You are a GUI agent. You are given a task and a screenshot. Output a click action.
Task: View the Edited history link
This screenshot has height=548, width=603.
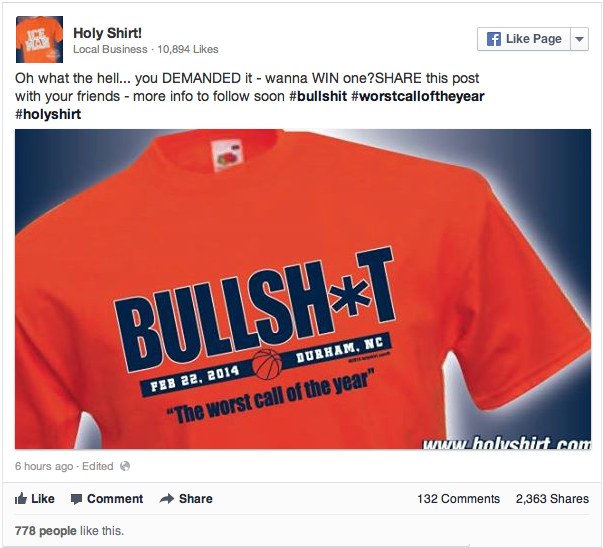click(x=98, y=466)
